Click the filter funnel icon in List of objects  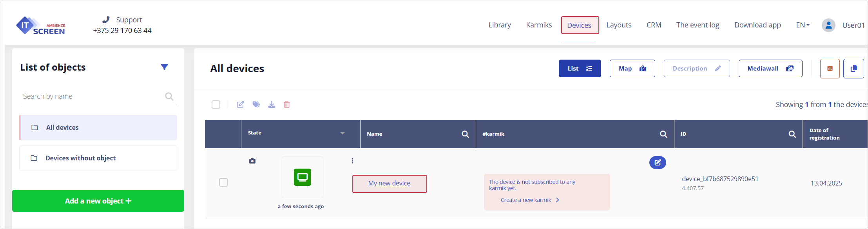tap(165, 67)
